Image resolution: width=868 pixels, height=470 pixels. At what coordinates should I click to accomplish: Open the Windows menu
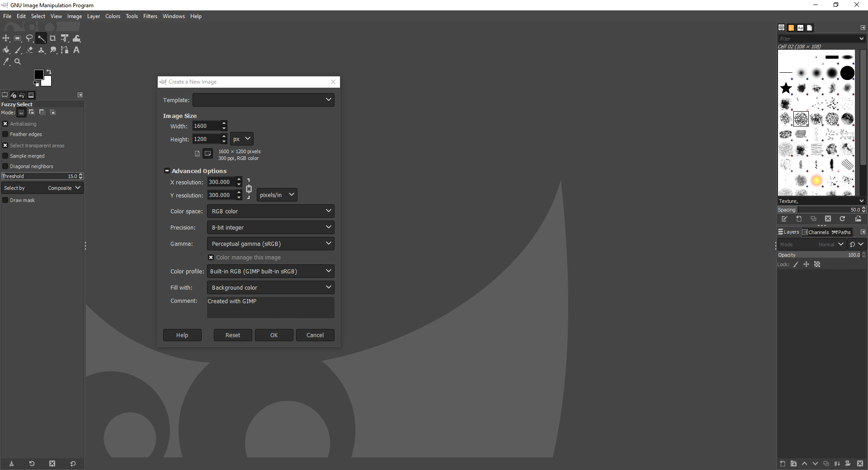(x=174, y=16)
